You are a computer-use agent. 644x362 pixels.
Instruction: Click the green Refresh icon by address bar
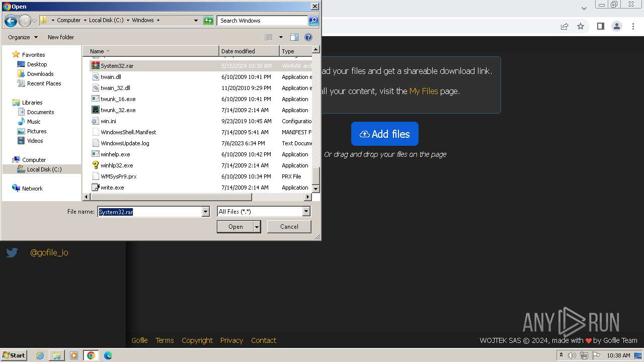tap(208, 21)
